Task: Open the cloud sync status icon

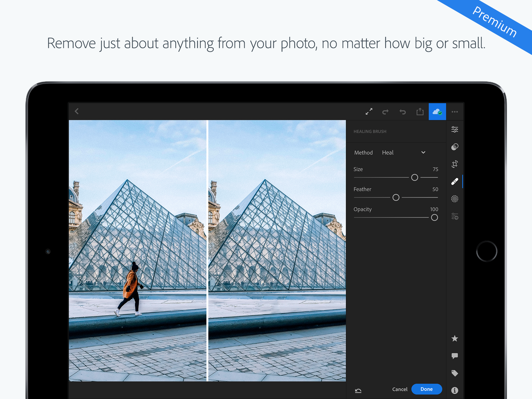Action: point(437,112)
